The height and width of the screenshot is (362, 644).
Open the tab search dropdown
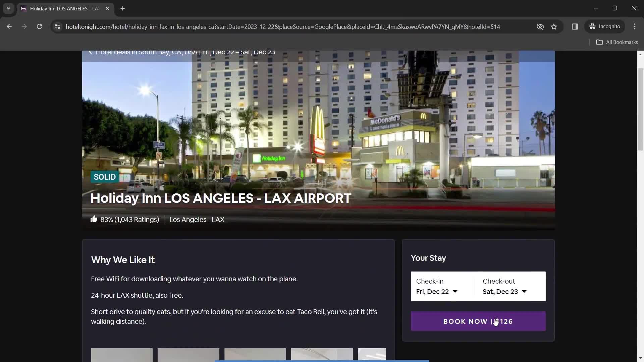click(8, 8)
